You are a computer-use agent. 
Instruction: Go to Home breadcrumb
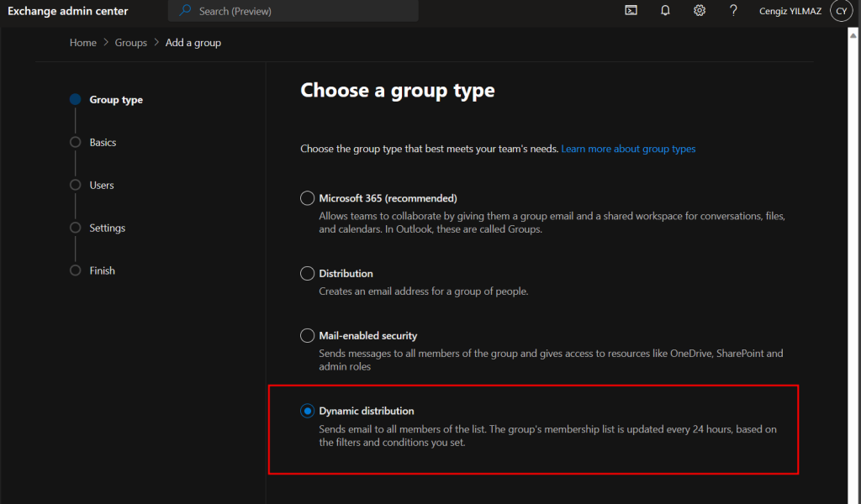[x=83, y=43]
